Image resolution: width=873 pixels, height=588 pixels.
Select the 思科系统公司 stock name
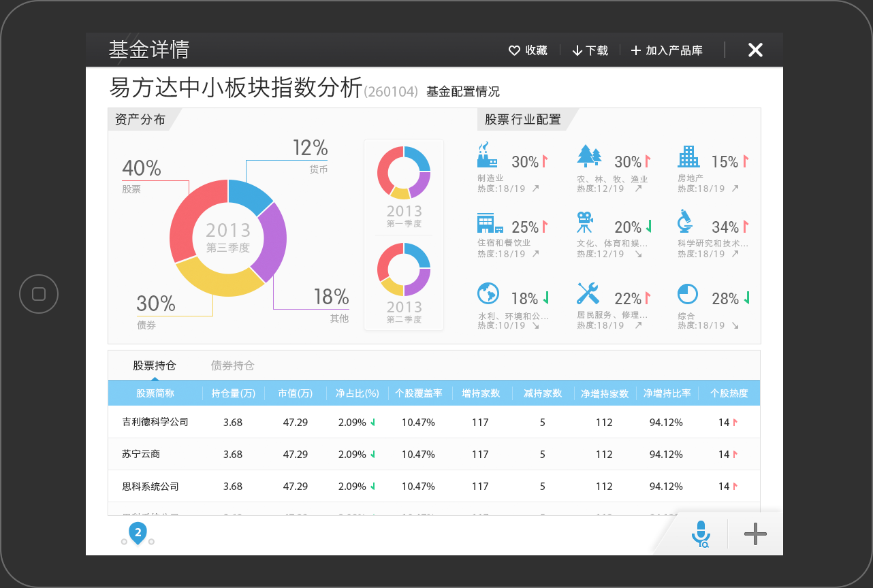click(x=150, y=487)
